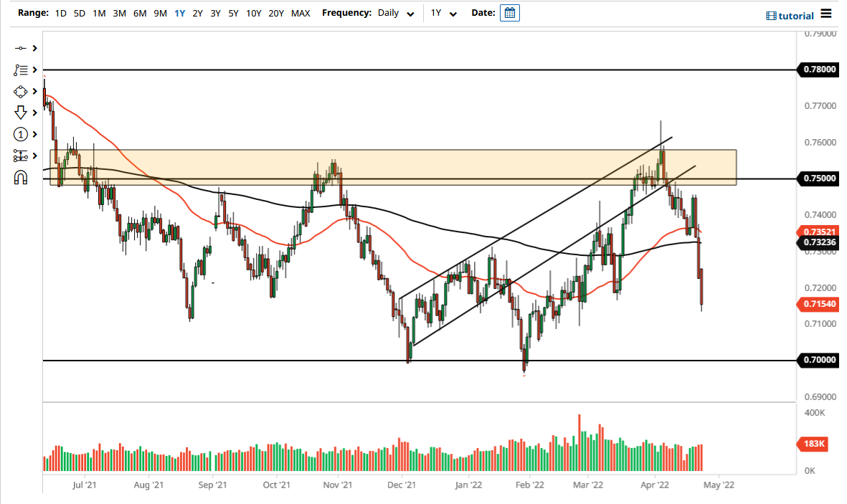The width and height of the screenshot is (847, 504).
Task: Open the annotation list tool
Action: (x=20, y=70)
